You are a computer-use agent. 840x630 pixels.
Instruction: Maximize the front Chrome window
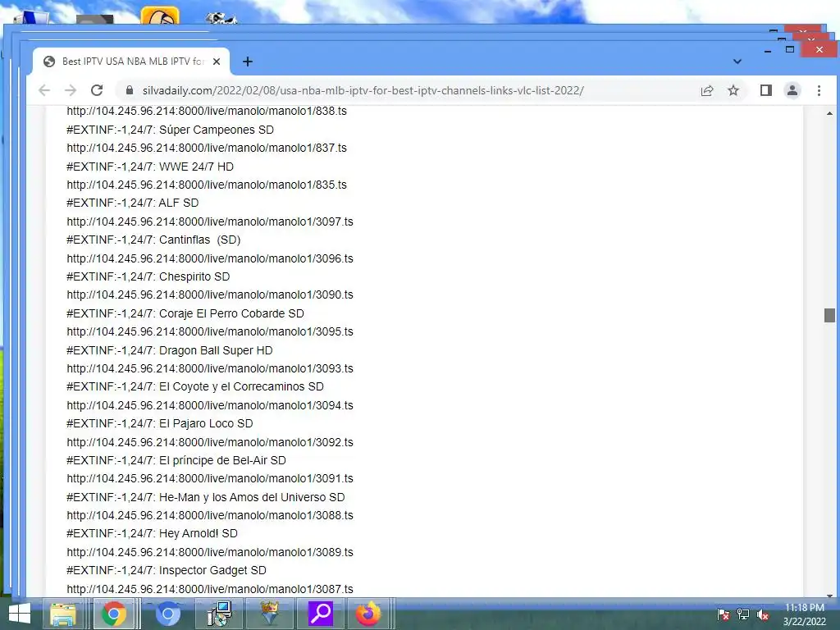coord(790,49)
